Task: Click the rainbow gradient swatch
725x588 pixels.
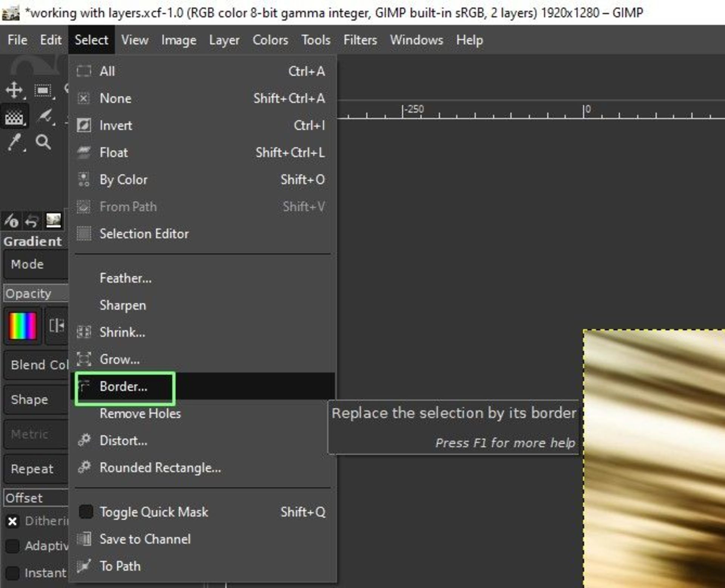Action: coord(23,325)
